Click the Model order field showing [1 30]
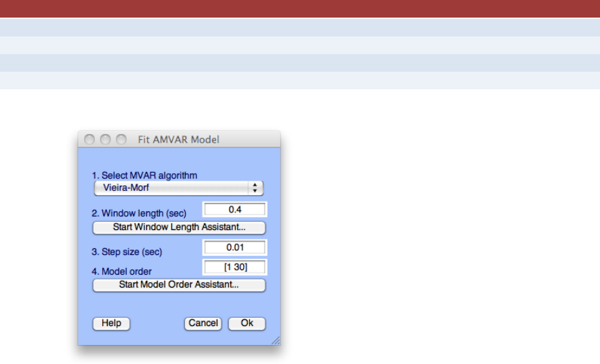 coord(234,267)
